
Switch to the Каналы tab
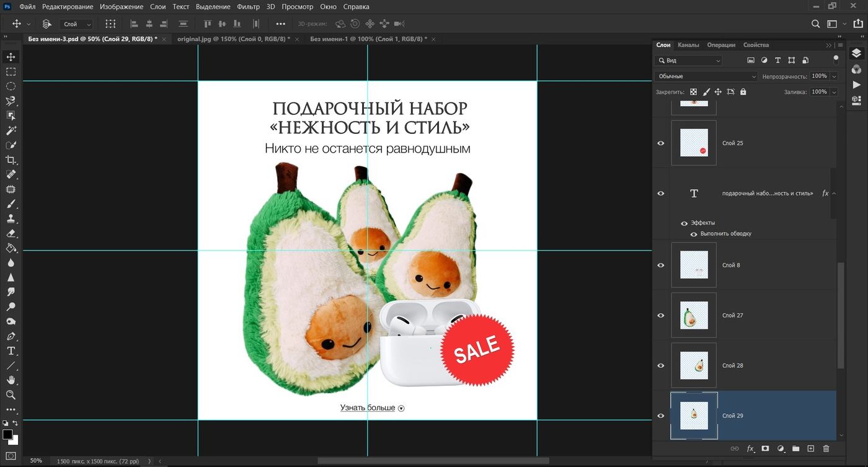coord(688,45)
